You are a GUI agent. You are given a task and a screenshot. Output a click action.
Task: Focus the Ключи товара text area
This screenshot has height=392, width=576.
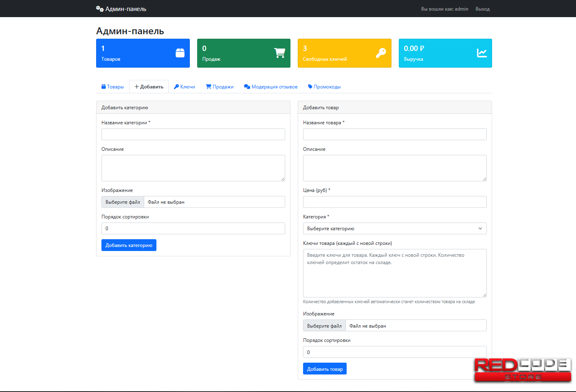[x=394, y=273]
